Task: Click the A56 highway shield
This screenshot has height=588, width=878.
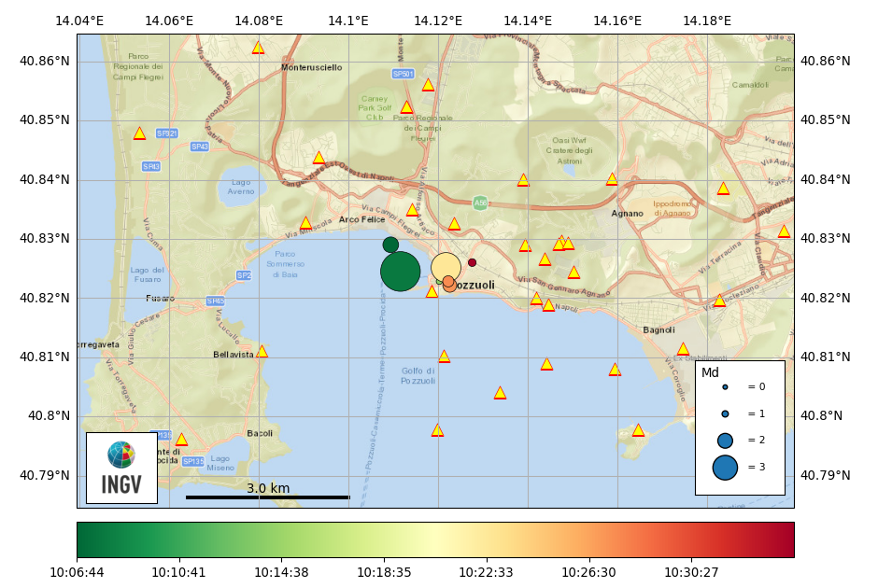Action: point(480,203)
